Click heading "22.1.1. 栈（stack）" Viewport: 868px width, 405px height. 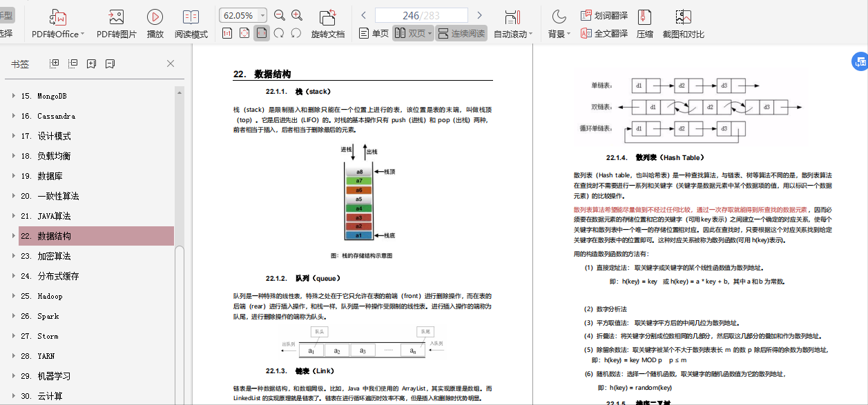(298, 91)
